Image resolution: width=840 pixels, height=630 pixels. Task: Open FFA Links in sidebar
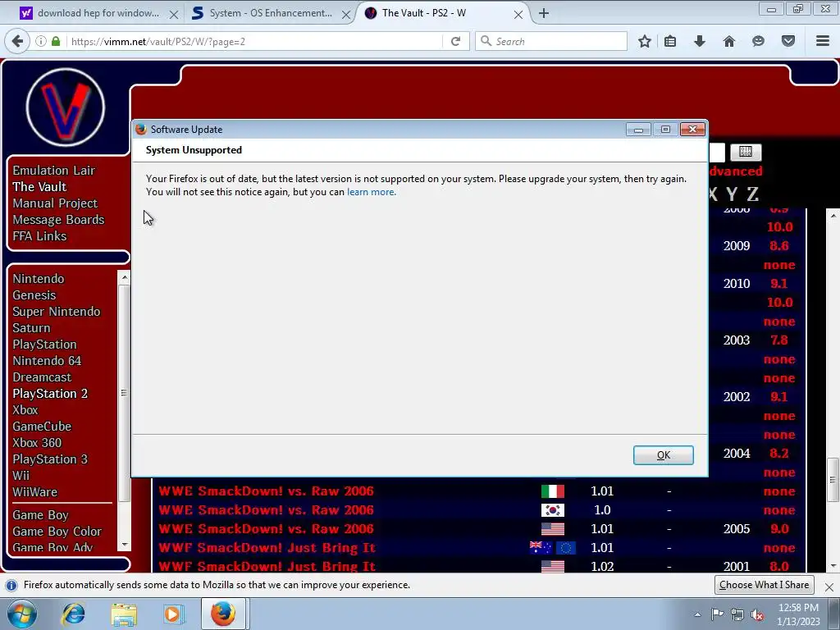pos(39,235)
